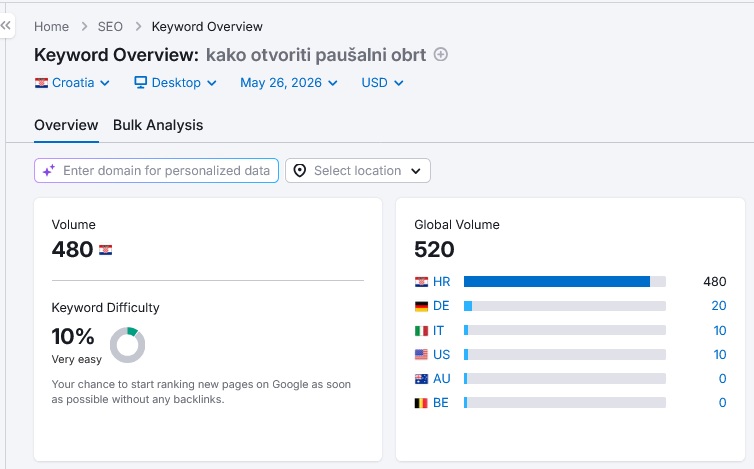Switch to Overview tab
The width and height of the screenshot is (754, 469).
66,125
